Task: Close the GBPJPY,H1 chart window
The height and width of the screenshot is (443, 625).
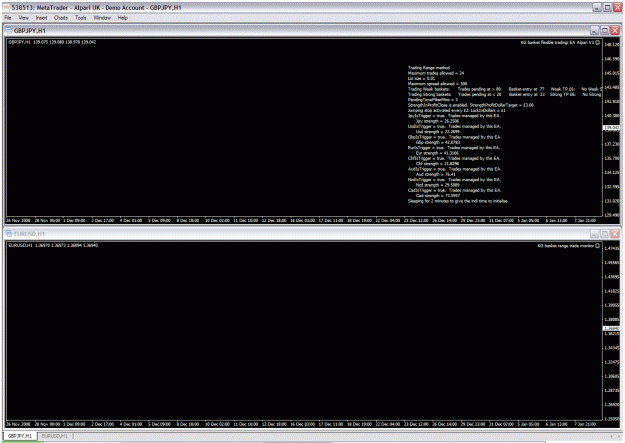Action: 615,30
